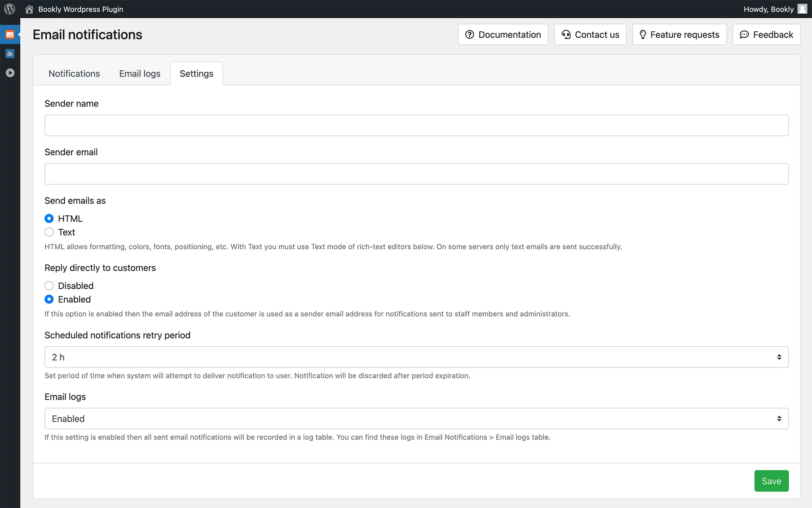
Task: Open the Documentation button
Action: click(x=503, y=35)
